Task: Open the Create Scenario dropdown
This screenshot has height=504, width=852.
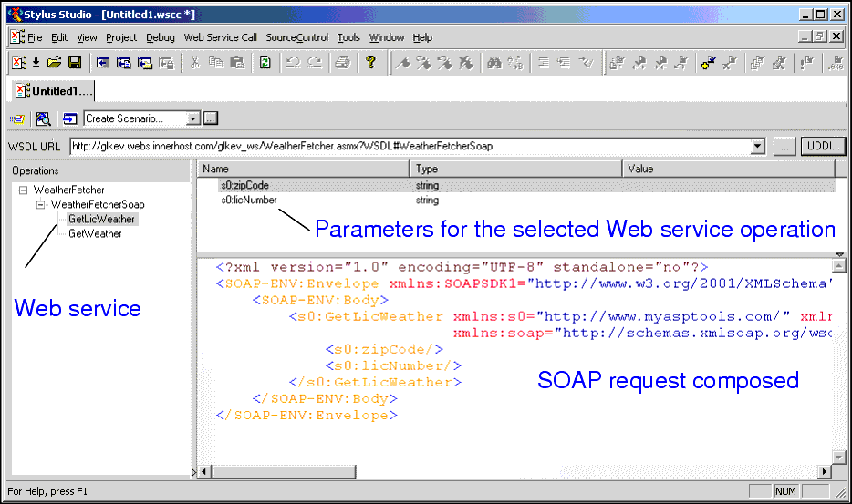Action: point(192,118)
